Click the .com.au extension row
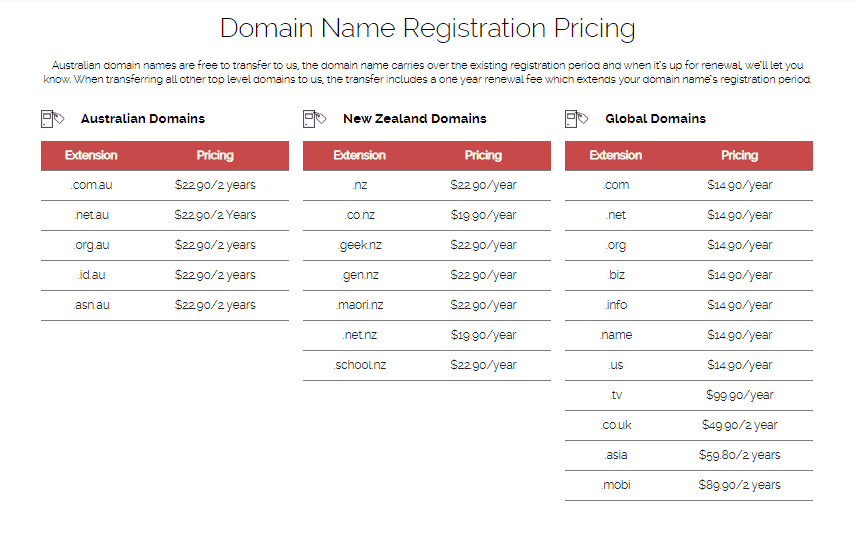Image resolution: width=856 pixels, height=533 pixels. point(165,185)
